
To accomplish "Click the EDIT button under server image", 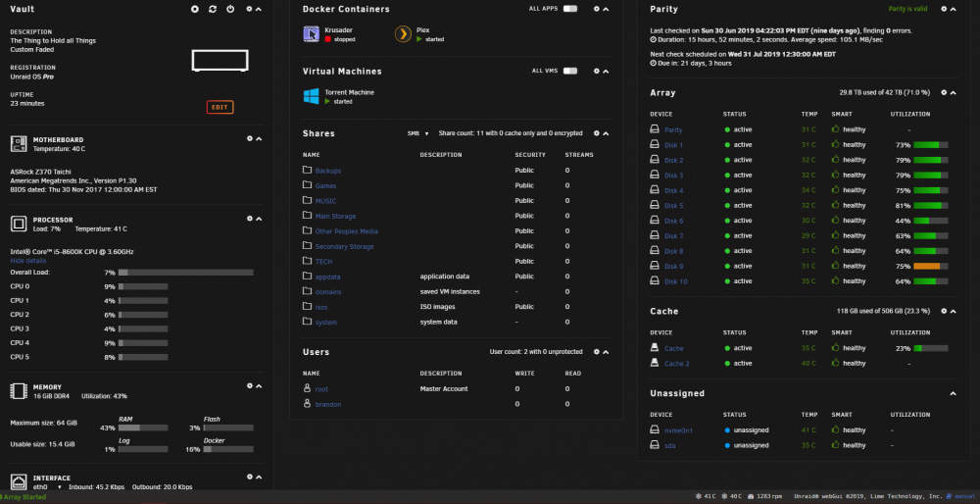I will [x=220, y=107].
